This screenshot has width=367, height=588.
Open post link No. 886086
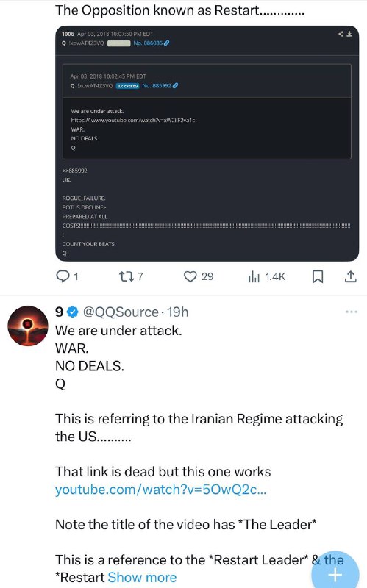tap(152, 43)
